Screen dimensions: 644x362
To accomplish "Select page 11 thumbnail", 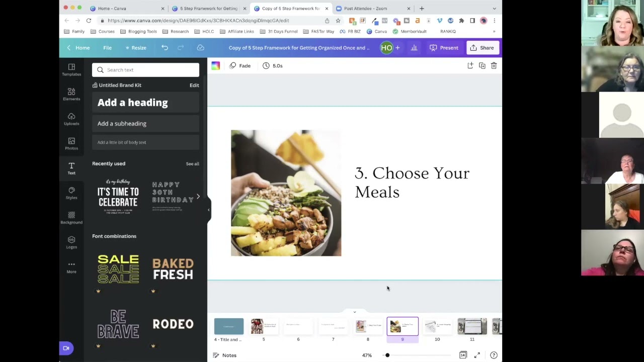I will 472,327.
